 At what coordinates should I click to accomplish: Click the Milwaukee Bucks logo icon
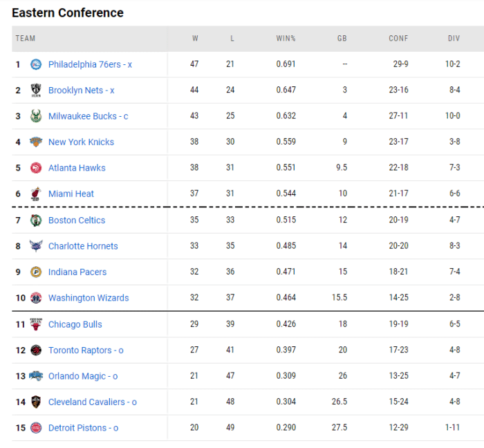click(x=36, y=116)
